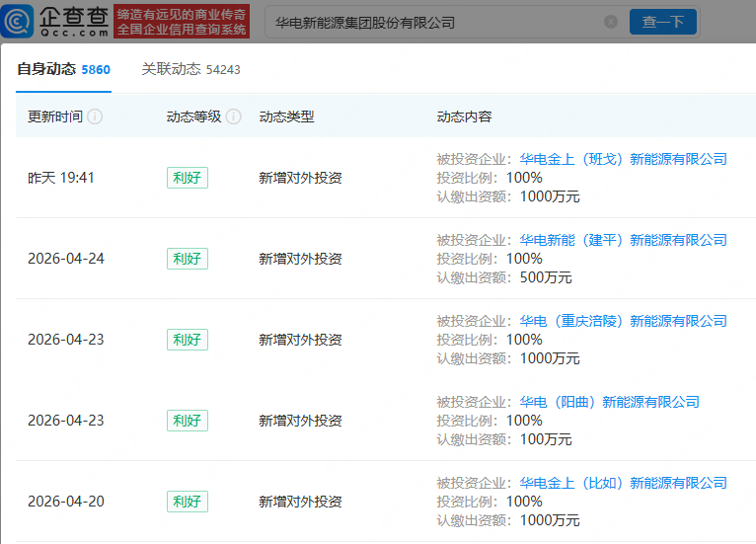The image size is (756, 544).
Task: Click info icon next to 更新时间
Action: [95, 117]
